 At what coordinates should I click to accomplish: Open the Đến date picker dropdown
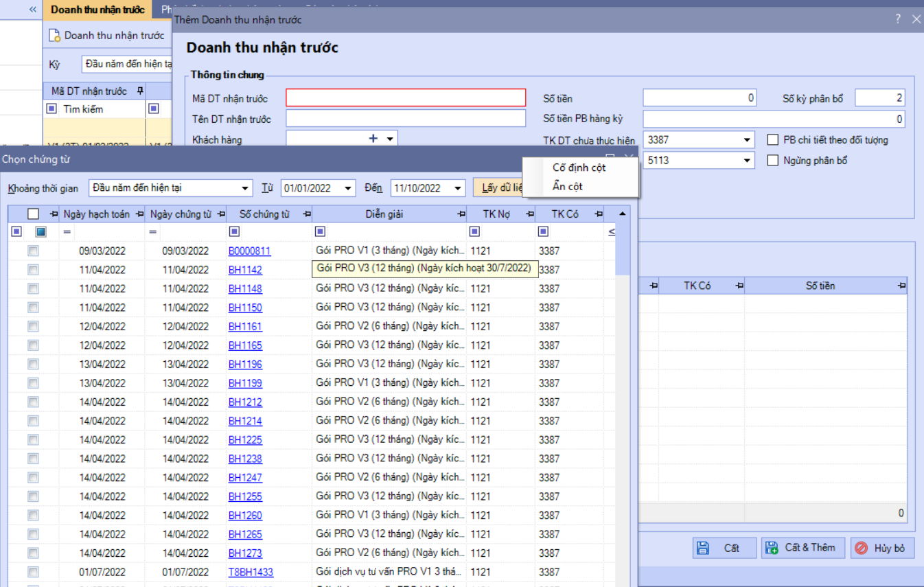(458, 188)
